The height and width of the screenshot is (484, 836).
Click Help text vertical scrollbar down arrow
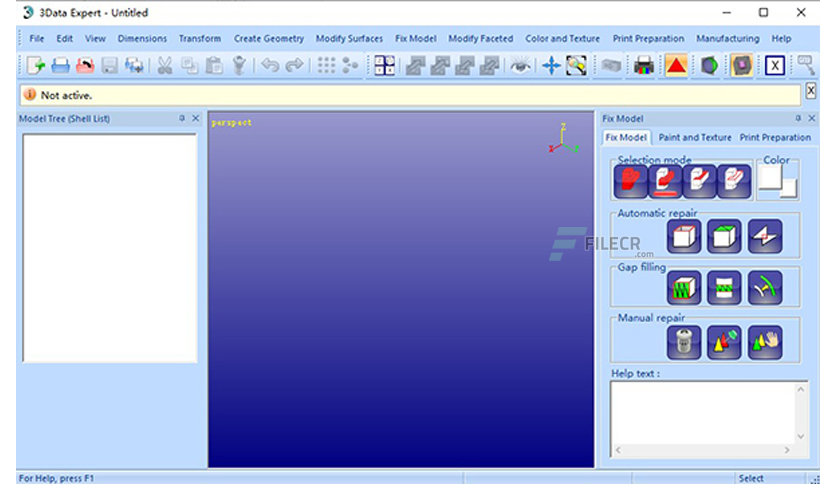pyautogui.click(x=800, y=437)
